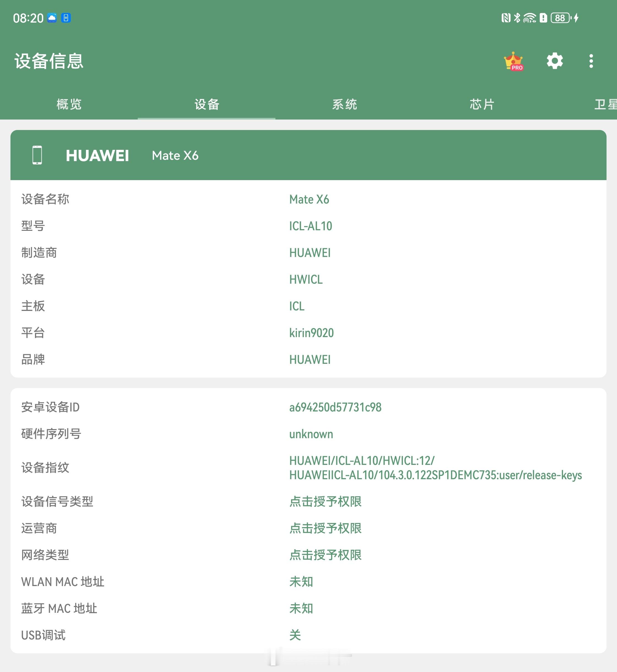Tap the platform value kirin9020
617x672 pixels.
pyautogui.click(x=312, y=333)
